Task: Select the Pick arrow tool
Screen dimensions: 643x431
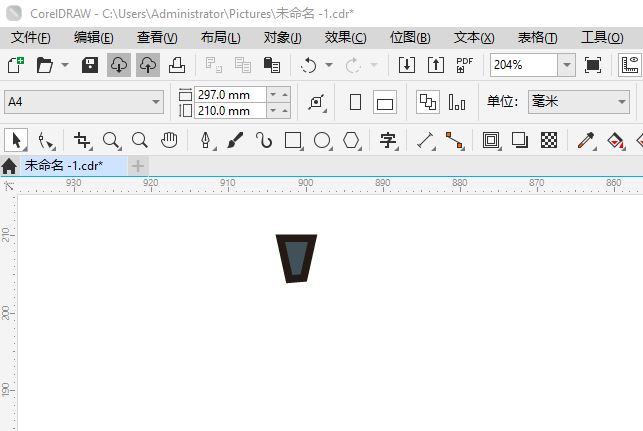Action: click(x=16, y=140)
